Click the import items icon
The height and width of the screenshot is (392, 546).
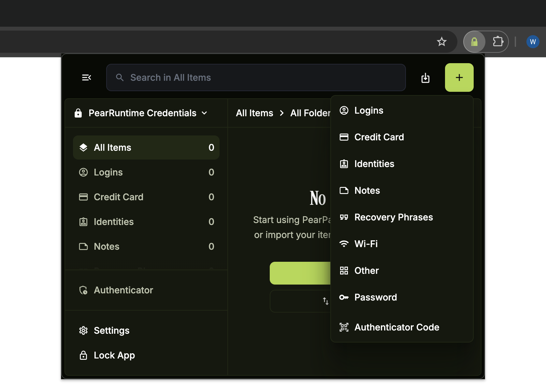tap(425, 78)
